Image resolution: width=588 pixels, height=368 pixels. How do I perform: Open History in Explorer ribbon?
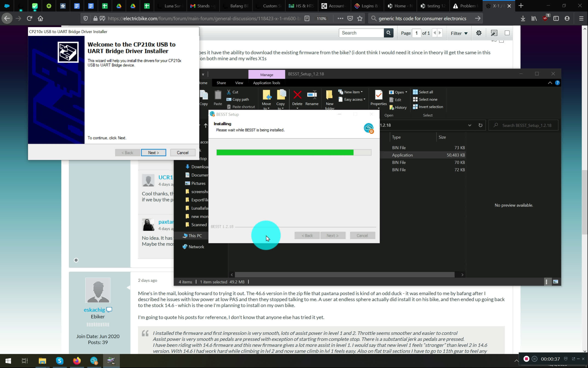point(398,107)
